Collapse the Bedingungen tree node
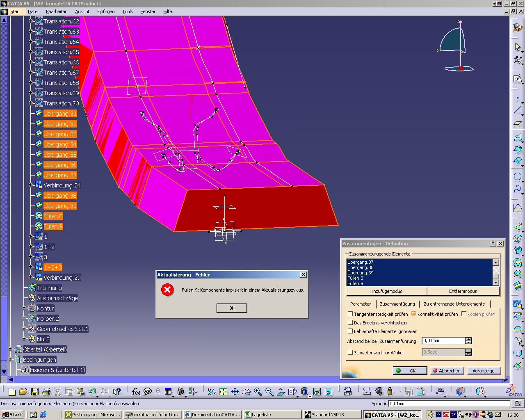 tap(10, 360)
